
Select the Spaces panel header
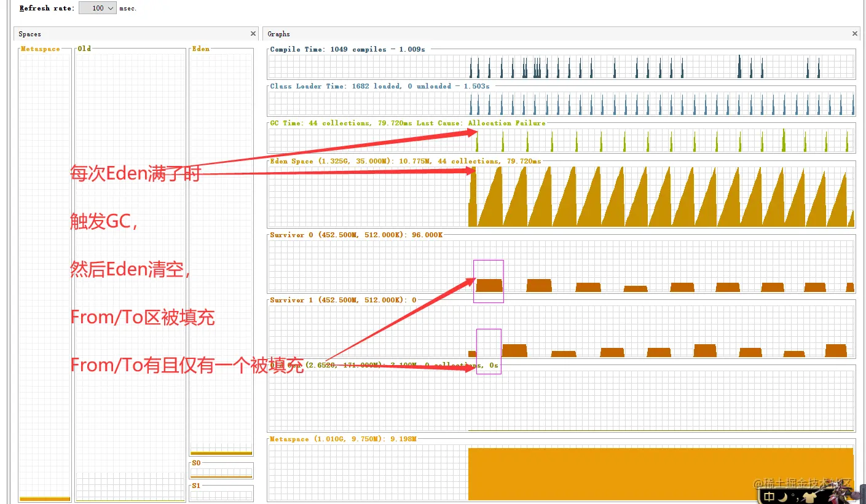pos(136,34)
